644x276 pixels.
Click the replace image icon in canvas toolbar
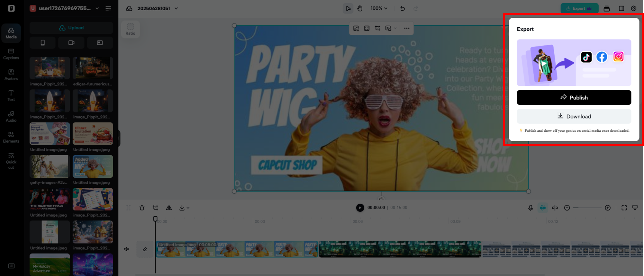pos(356,28)
